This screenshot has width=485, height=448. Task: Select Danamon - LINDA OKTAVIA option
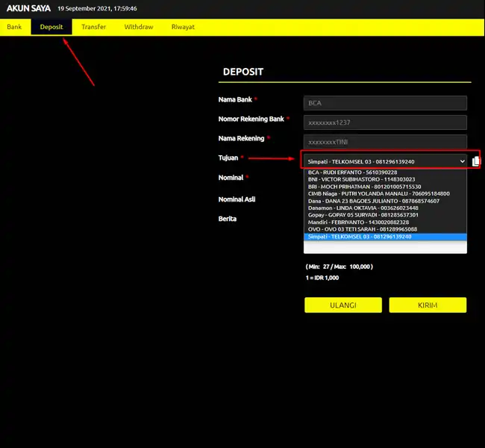(x=385, y=208)
